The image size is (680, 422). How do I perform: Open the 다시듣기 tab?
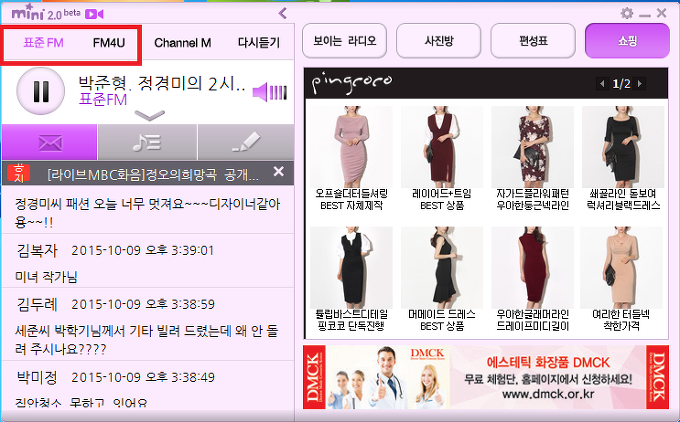tap(259, 43)
